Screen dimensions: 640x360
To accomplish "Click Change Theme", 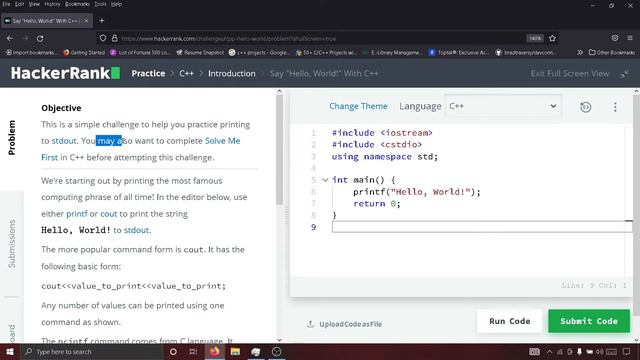I will click(x=358, y=106).
